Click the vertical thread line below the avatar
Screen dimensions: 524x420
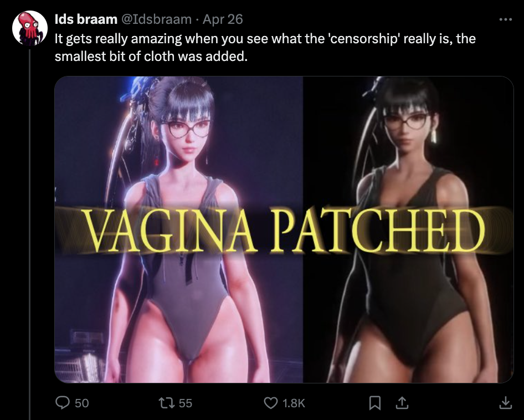[x=30, y=234]
